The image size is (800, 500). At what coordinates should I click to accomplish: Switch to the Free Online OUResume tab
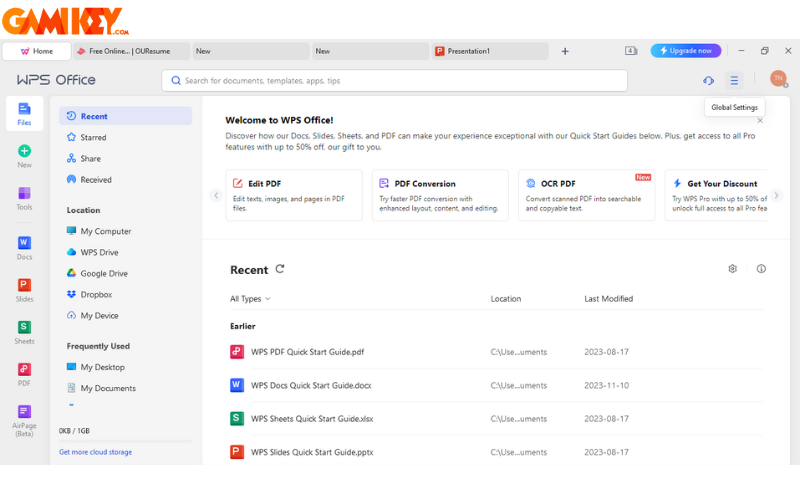(x=131, y=51)
